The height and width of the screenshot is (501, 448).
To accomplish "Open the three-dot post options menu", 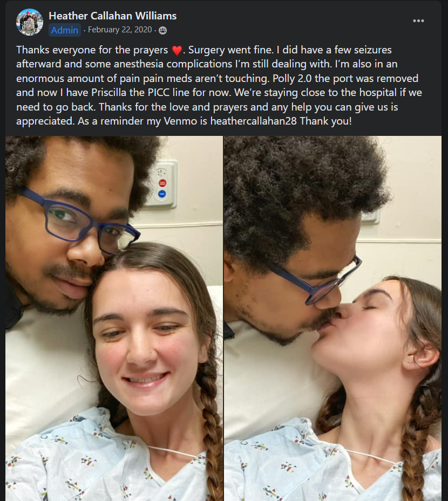I will [418, 21].
